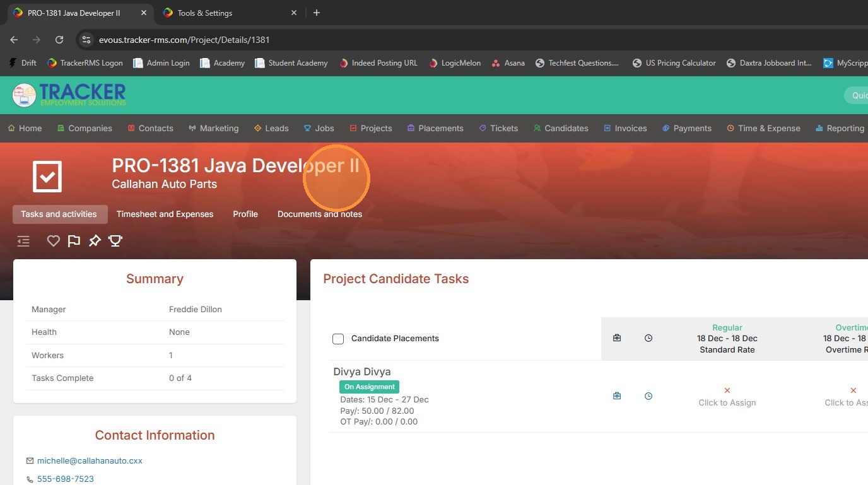Viewport: 868px width, 485px height.
Task: Click to Assign under Regular rate
Action: (x=727, y=402)
